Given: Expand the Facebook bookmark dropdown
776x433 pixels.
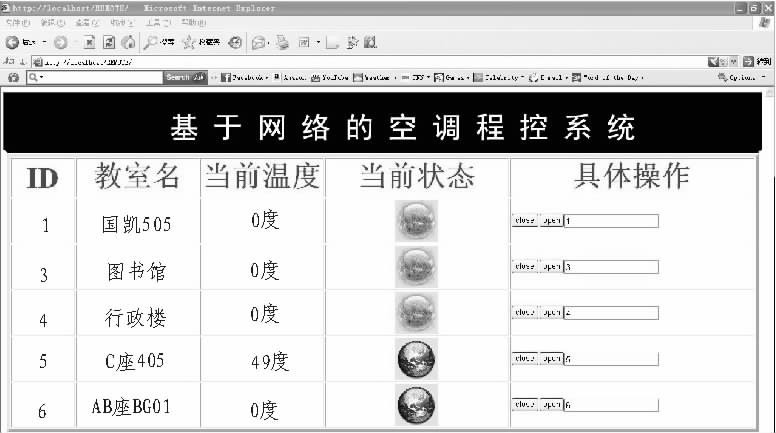Looking at the screenshot, I should [267, 77].
